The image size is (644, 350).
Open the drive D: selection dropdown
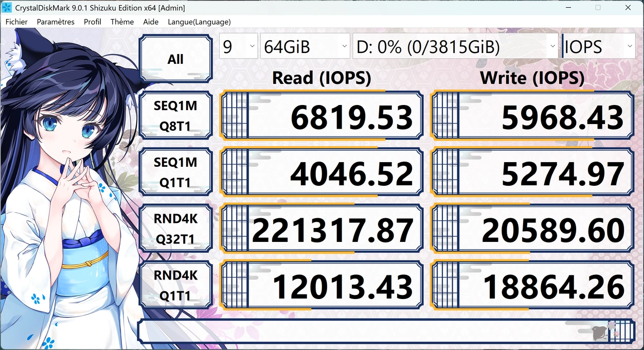[x=455, y=47]
